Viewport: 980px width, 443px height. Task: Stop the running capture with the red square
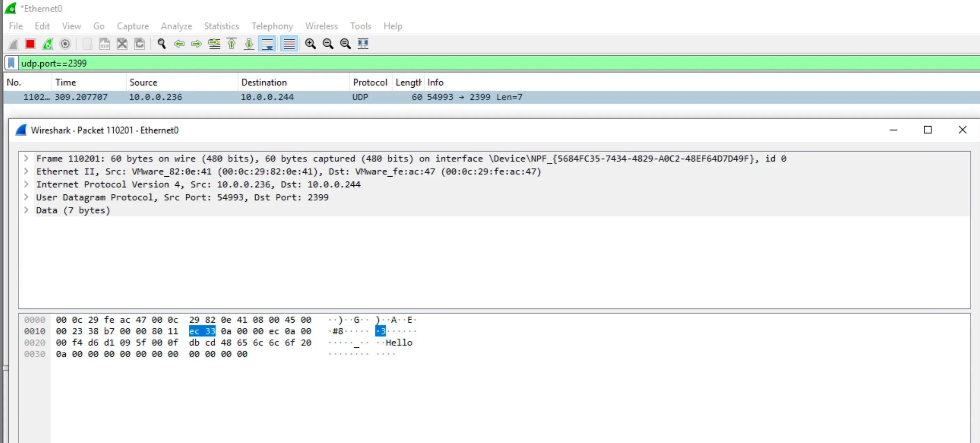click(x=30, y=44)
